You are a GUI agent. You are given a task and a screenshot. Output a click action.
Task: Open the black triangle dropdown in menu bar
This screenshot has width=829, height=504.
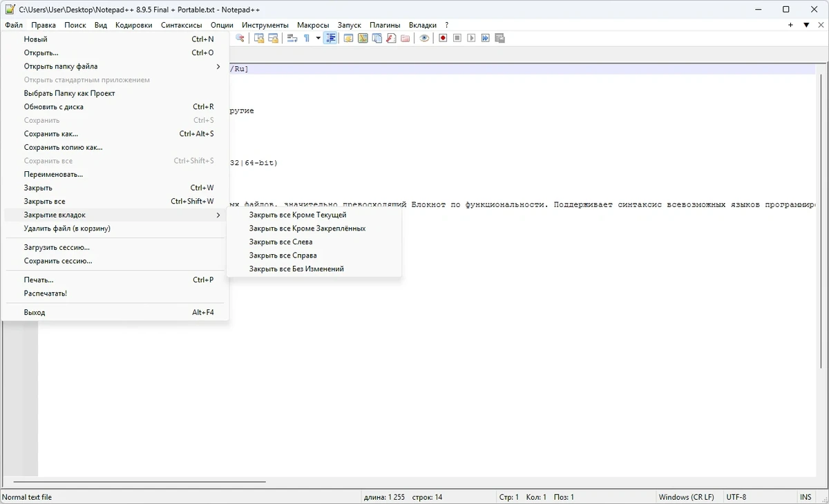click(806, 25)
